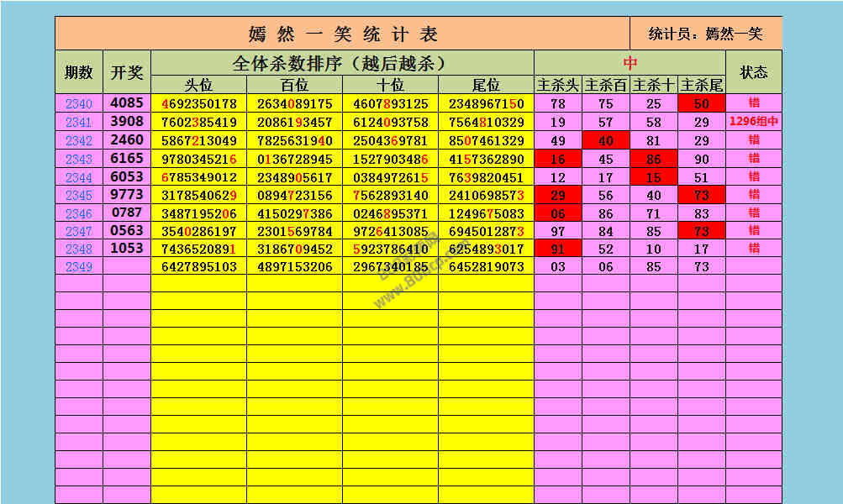Select the 开奖 column header
This screenshot has height=504, width=843.
(127, 72)
